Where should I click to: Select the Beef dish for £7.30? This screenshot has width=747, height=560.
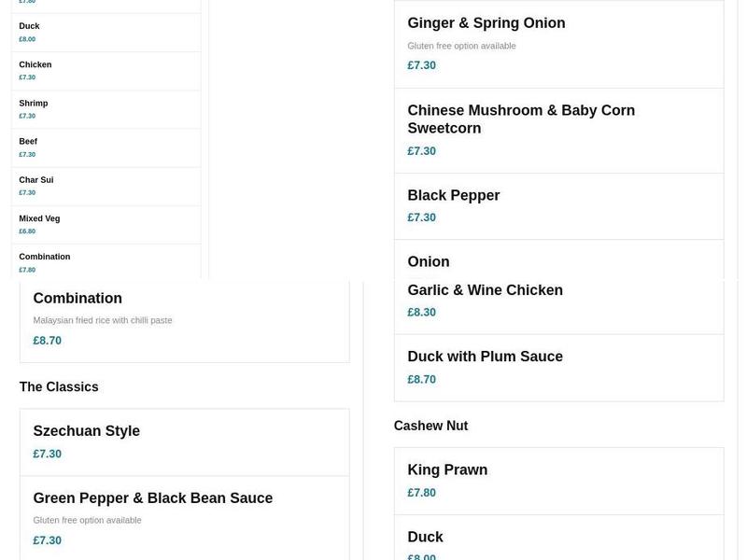[106, 147]
